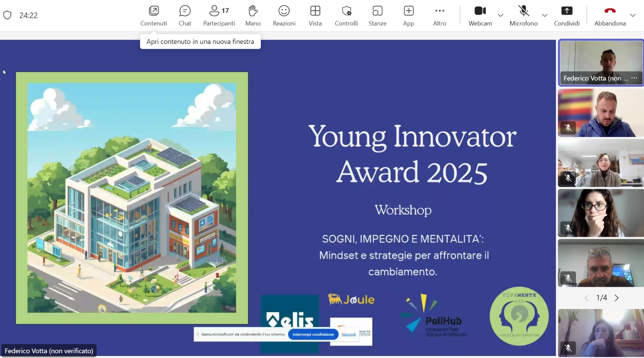This screenshot has height=358, width=644.
Task: Open Federico Votta tile more options
Action: (x=634, y=78)
